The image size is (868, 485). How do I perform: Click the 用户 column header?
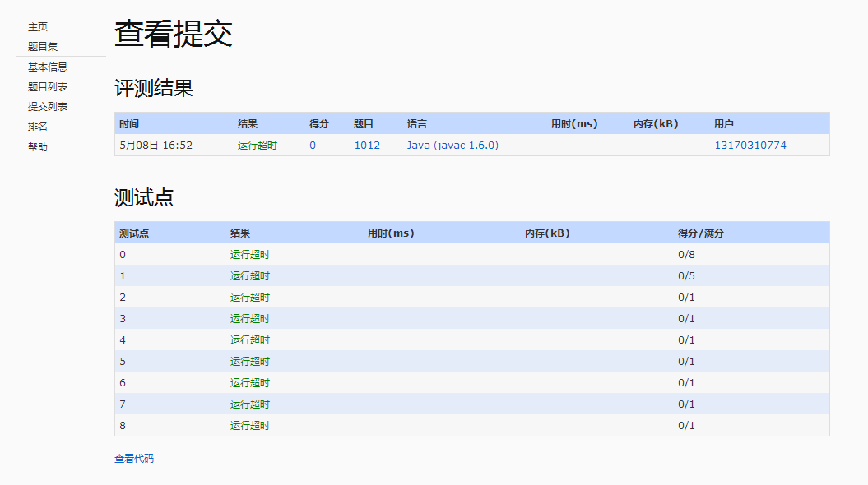point(723,124)
